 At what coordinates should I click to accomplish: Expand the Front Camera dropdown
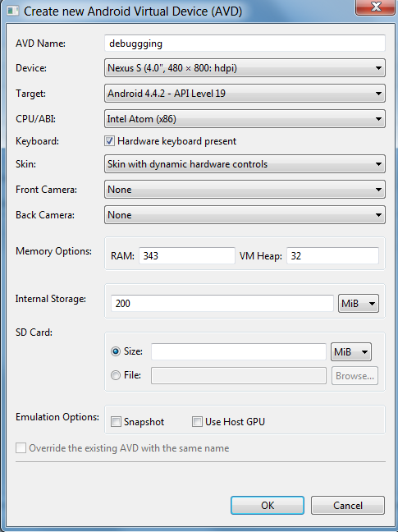(x=245, y=190)
